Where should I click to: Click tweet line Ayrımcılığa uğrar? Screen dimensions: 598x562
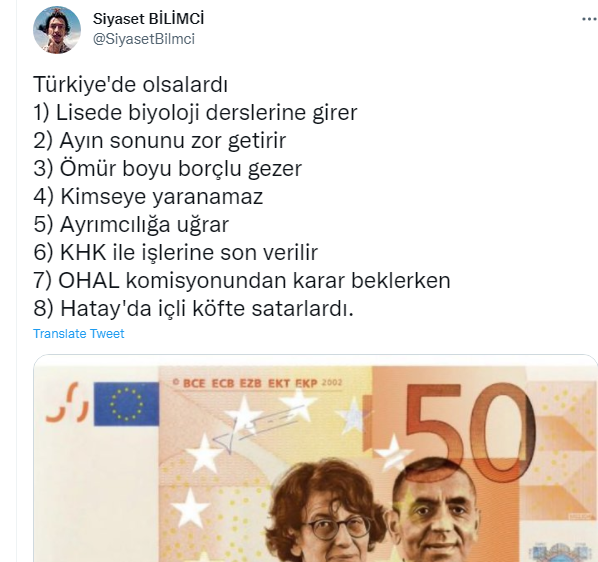(x=131, y=225)
